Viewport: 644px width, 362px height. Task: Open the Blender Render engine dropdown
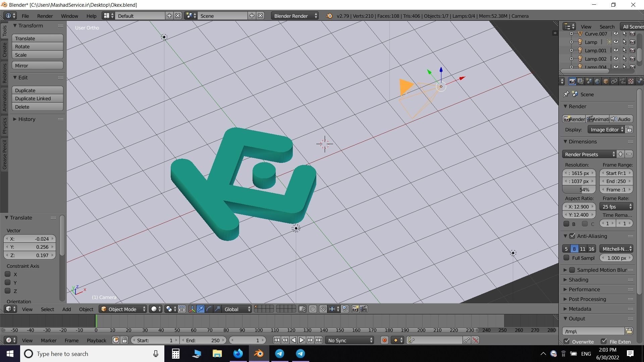[x=295, y=16]
